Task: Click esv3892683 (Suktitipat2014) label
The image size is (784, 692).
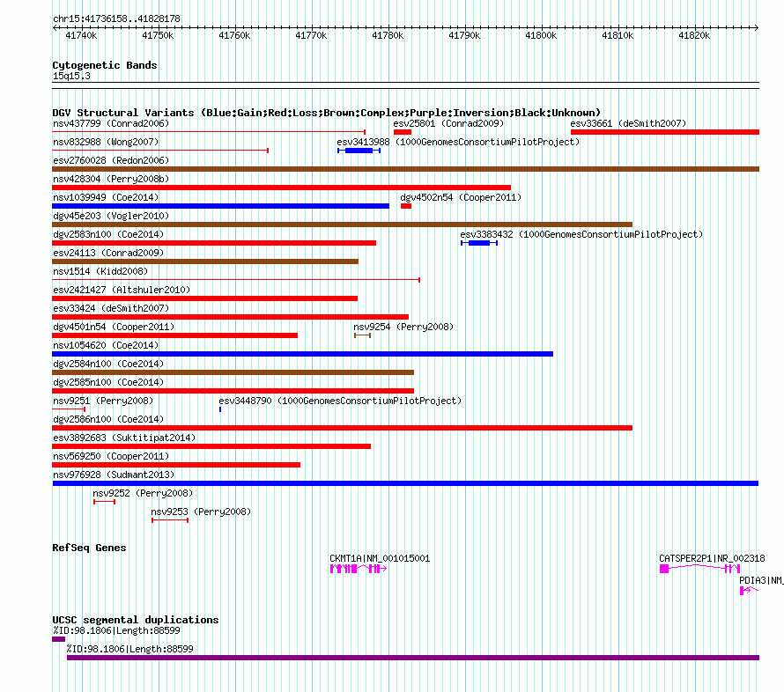Action: (124, 438)
